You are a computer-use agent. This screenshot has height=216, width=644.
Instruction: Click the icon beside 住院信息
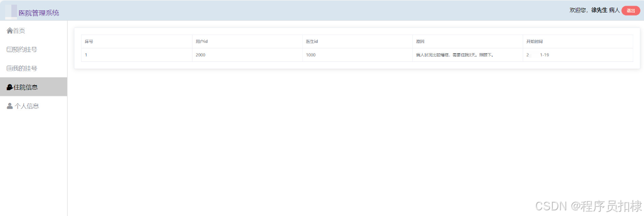(x=9, y=87)
